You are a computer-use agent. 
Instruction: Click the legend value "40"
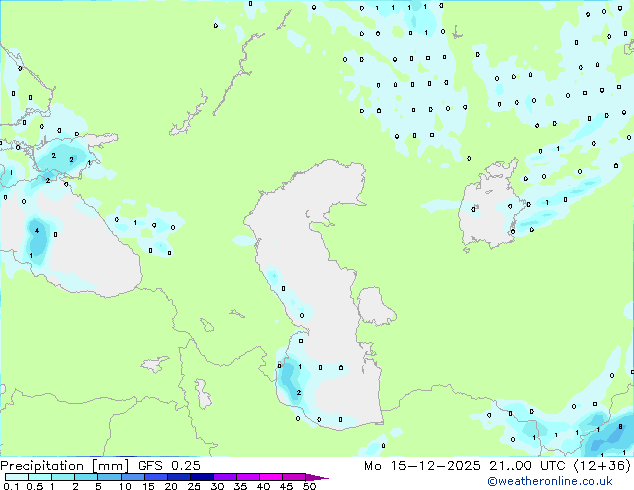(263, 486)
